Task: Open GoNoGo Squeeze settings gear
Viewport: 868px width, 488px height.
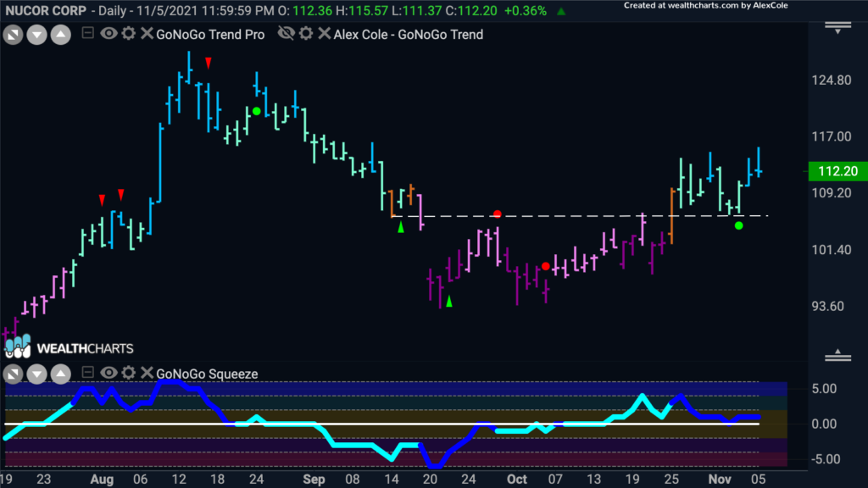Action: pos(128,374)
